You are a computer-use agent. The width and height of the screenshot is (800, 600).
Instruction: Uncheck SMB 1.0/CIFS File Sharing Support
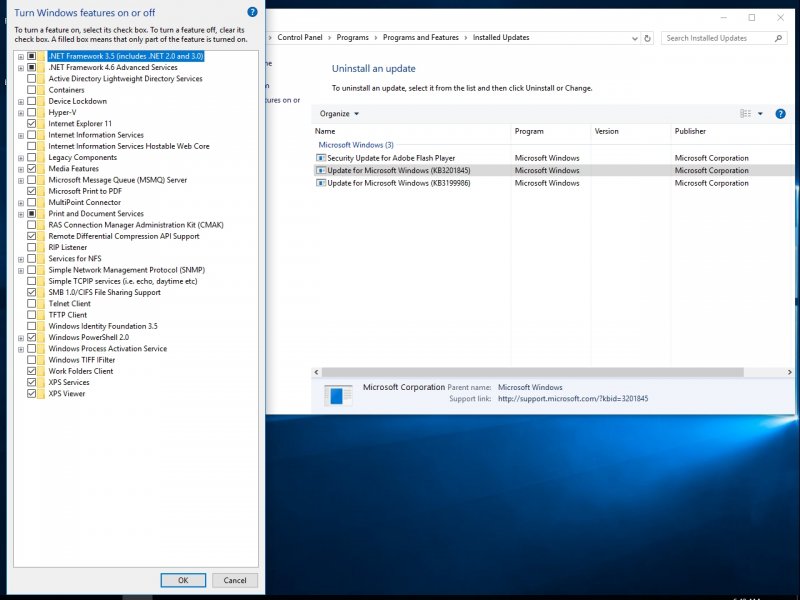click(32, 292)
